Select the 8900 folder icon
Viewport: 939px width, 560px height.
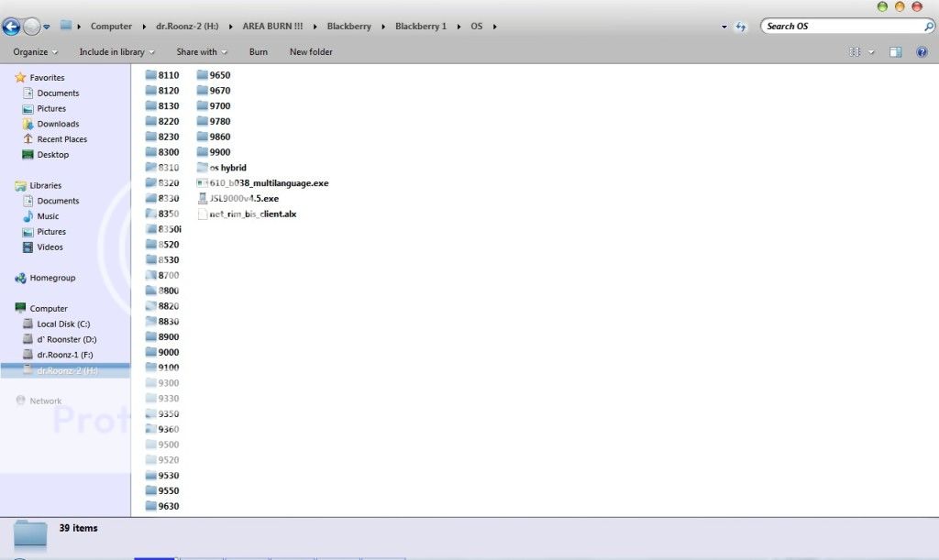point(151,337)
